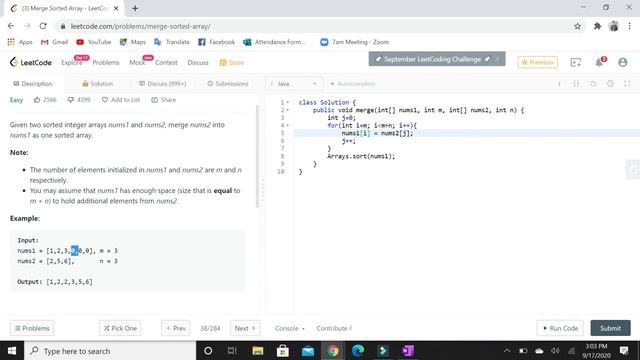
Task: Open the Discuss nav item
Action: (198, 62)
